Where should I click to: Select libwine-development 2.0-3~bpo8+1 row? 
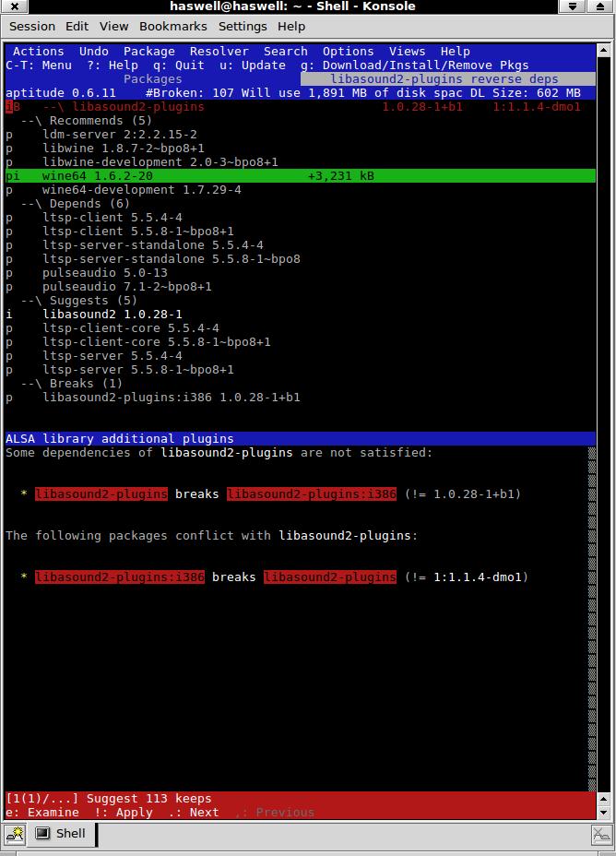(x=300, y=162)
